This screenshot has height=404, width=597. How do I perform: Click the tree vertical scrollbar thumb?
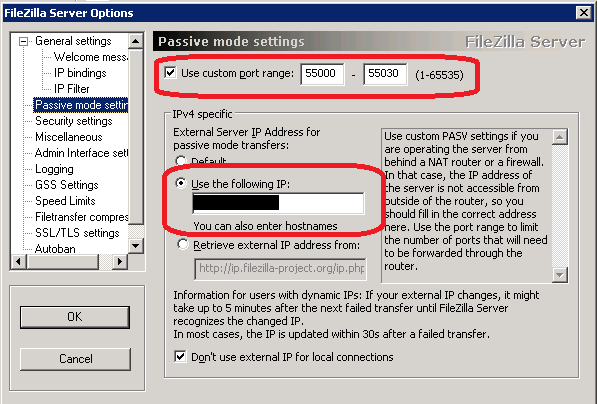point(136,137)
